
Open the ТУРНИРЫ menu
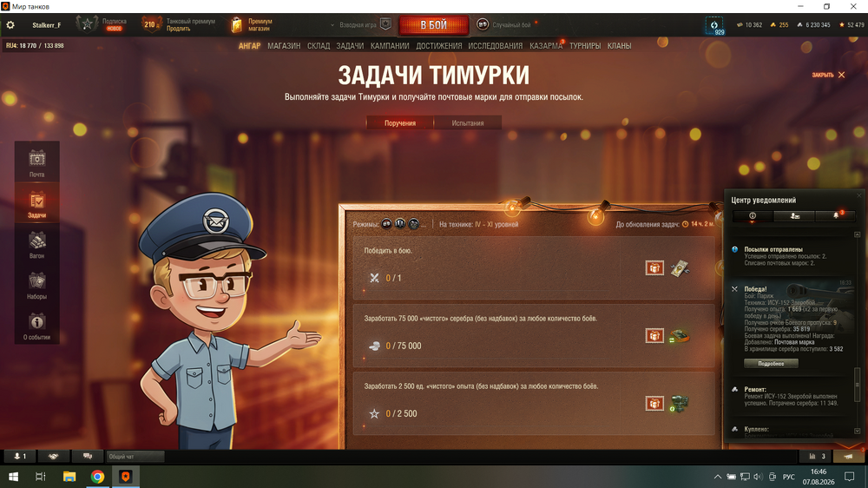coord(585,46)
